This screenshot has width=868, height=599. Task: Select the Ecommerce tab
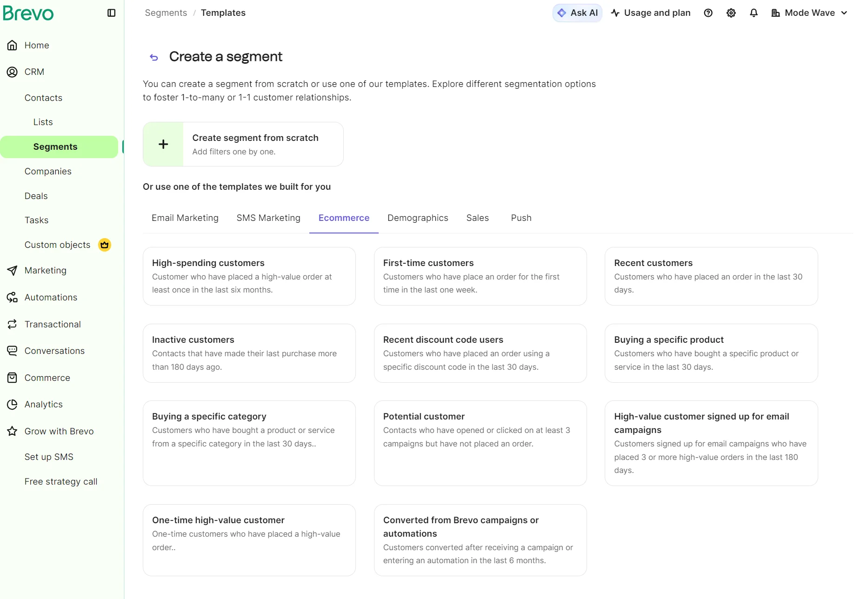[344, 218]
